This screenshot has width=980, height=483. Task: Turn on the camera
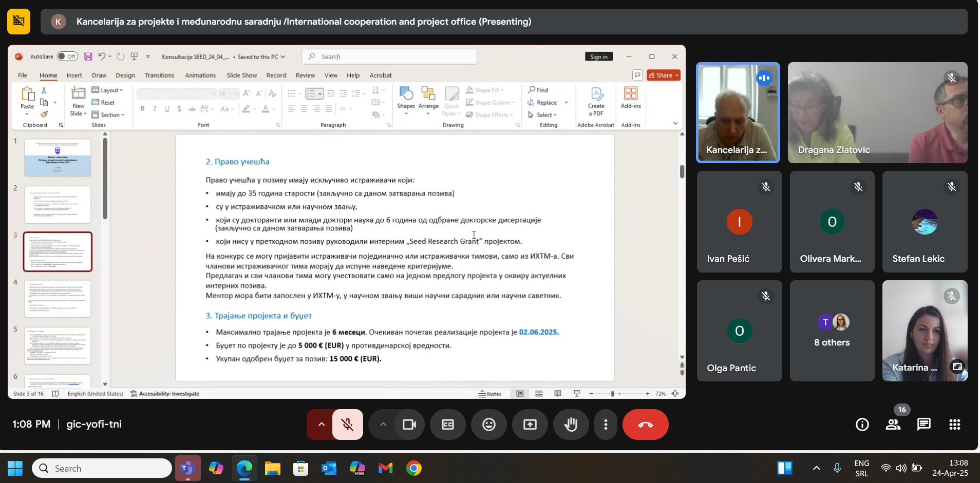pos(409,424)
